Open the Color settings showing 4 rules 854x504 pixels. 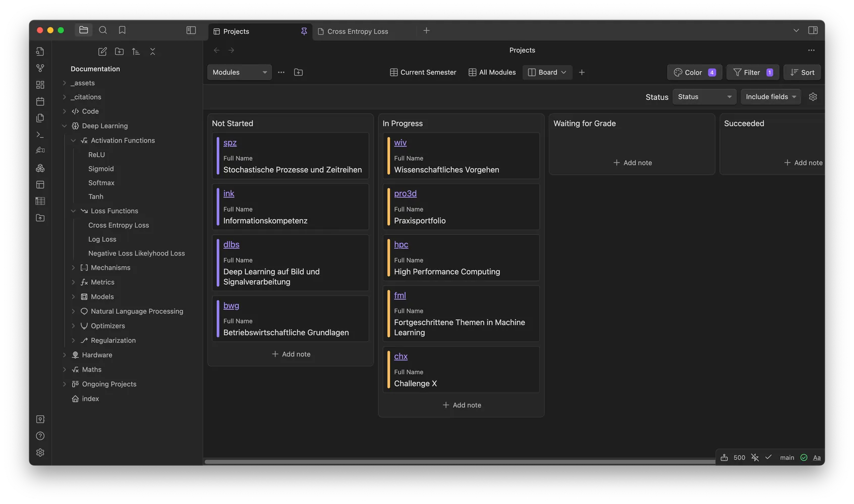(x=695, y=72)
